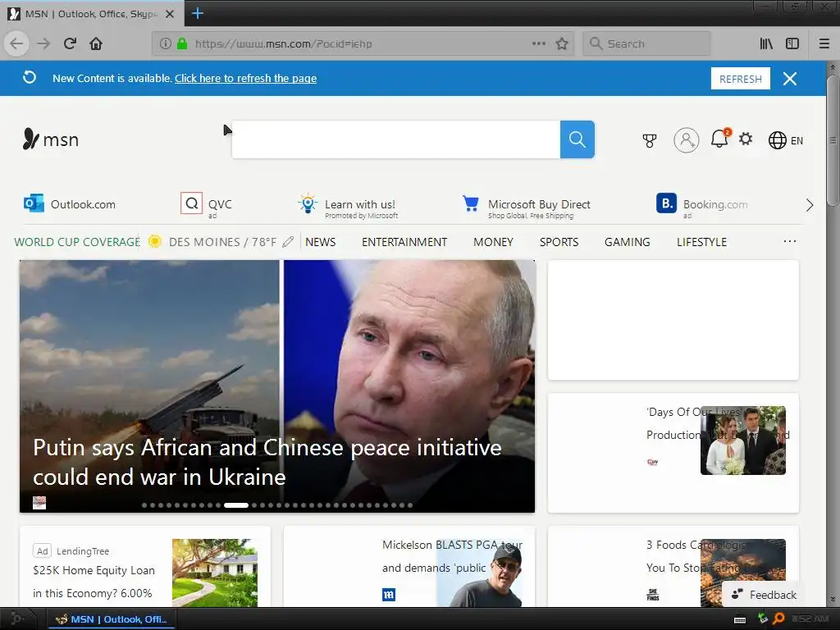Select MSN window in the taskbar

[112, 619]
